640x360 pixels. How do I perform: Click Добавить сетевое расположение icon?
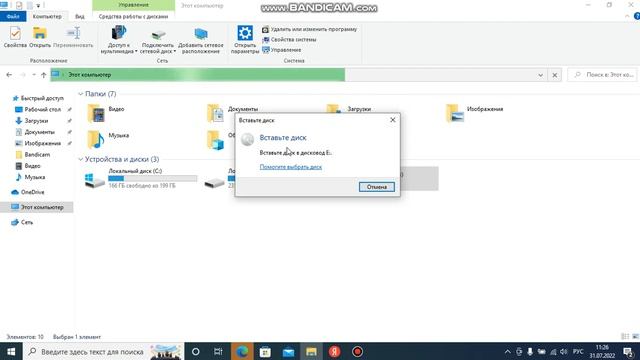[x=200, y=40]
